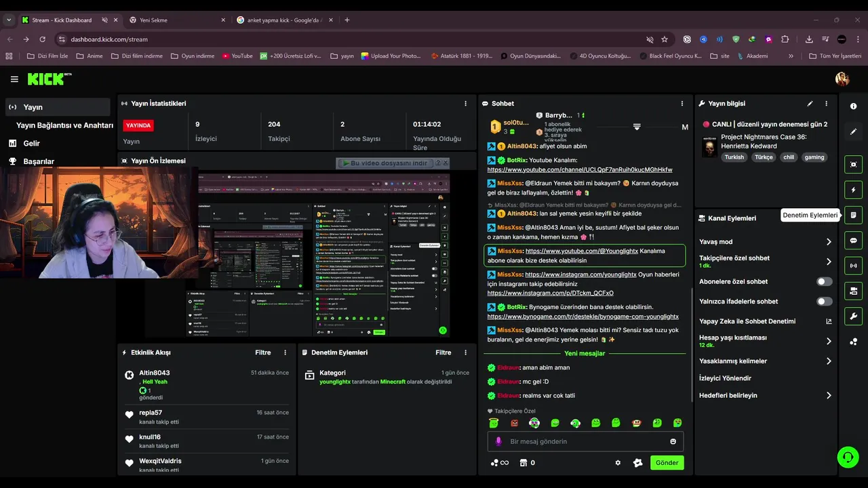Open the three-dot menu in Yayın İstatistikleri

point(465,104)
